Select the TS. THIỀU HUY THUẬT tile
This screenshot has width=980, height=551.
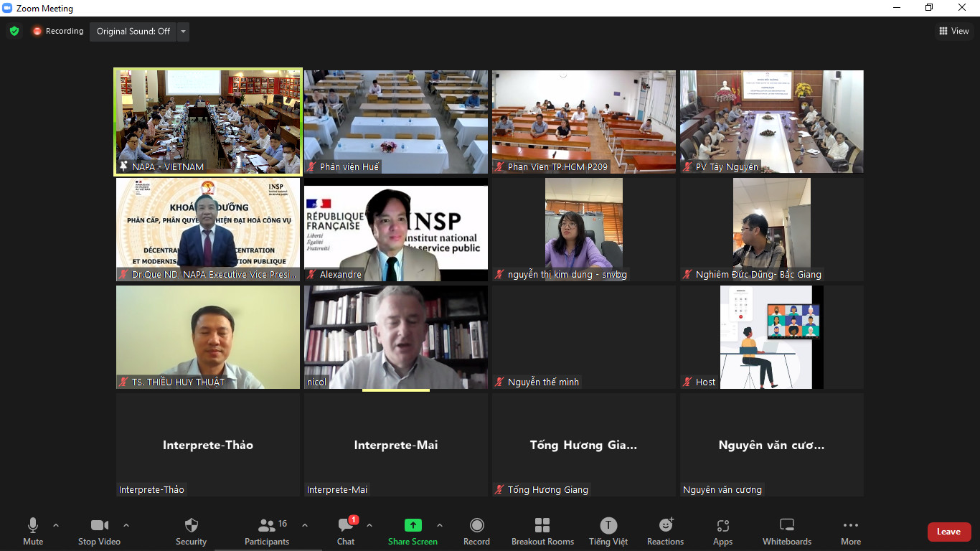tap(208, 337)
